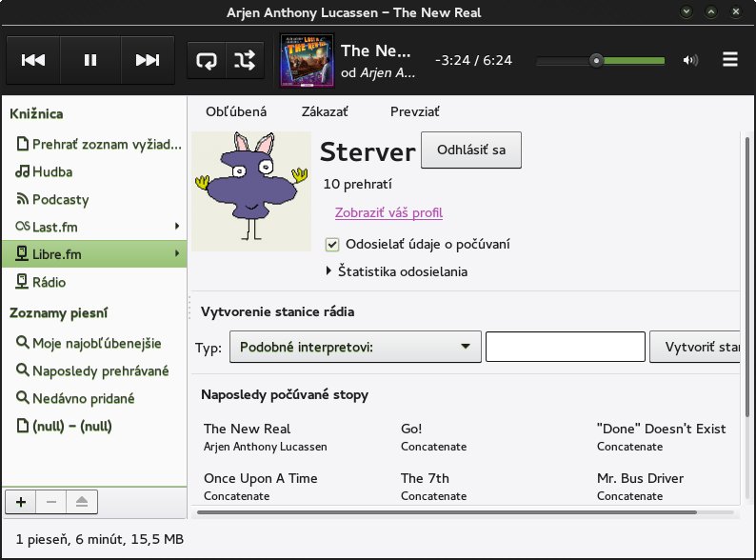Open Nedávno pridané playlist
The image size is (756, 560).
pyautogui.click(x=94, y=398)
